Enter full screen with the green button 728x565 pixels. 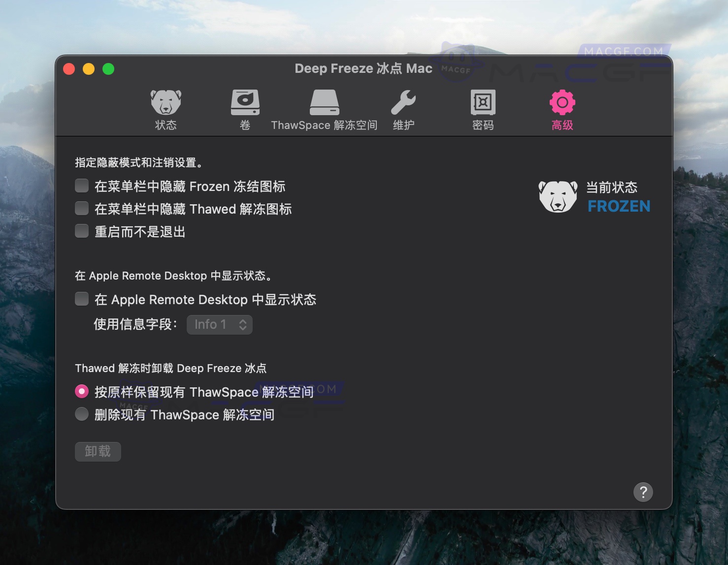pos(108,68)
